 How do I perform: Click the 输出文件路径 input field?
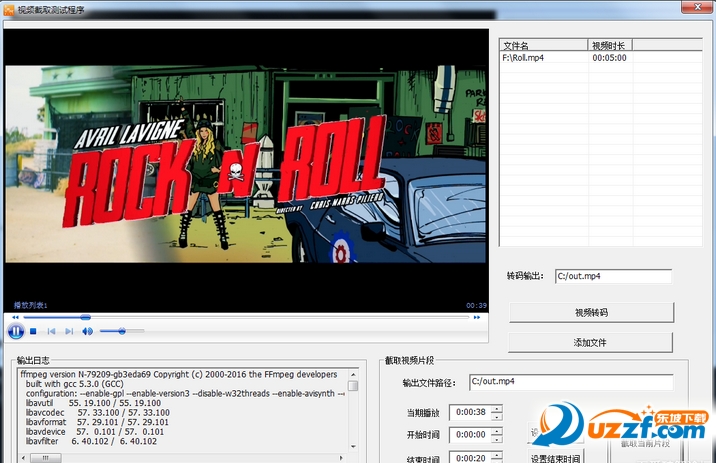tap(571, 382)
